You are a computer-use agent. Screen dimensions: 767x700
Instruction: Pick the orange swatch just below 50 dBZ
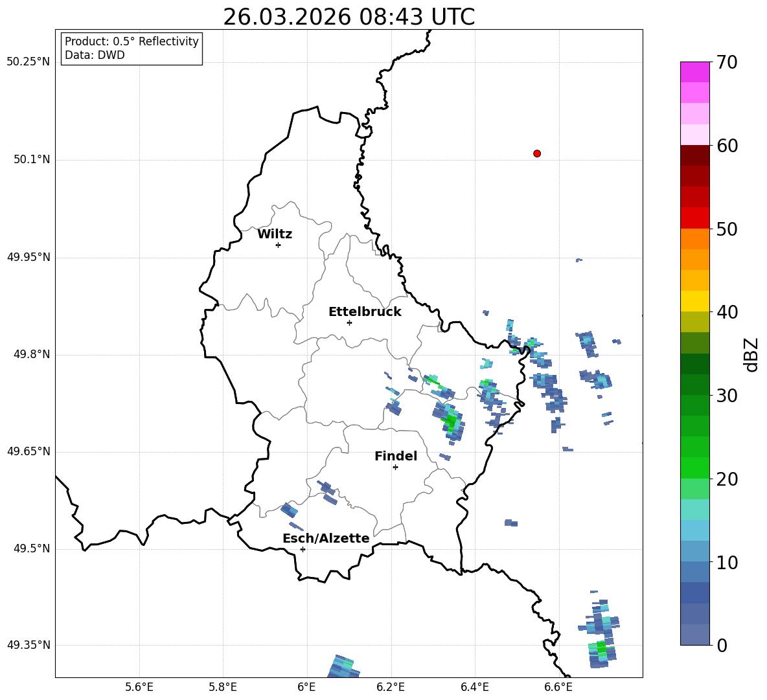click(694, 238)
